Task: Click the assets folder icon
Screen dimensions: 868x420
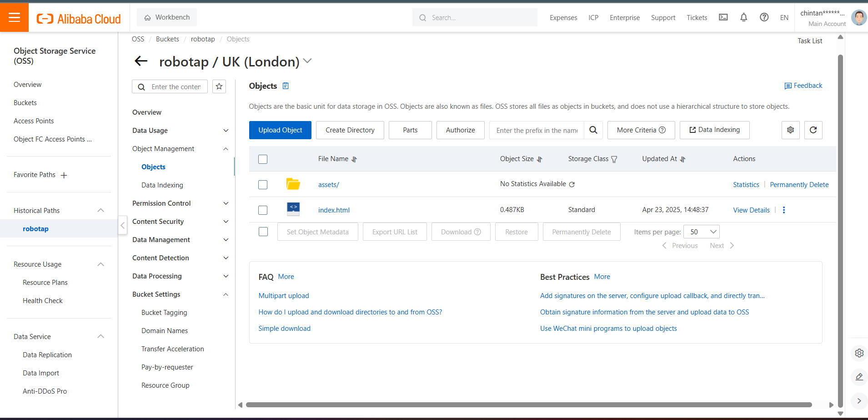Action: click(293, 184)
